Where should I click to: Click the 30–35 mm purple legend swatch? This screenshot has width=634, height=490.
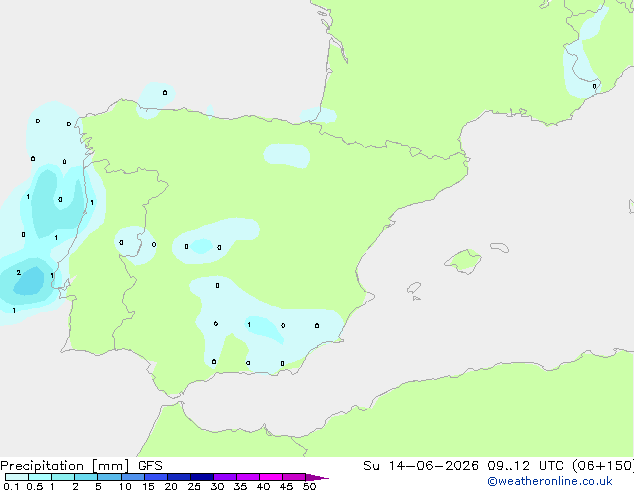[225, 477]
